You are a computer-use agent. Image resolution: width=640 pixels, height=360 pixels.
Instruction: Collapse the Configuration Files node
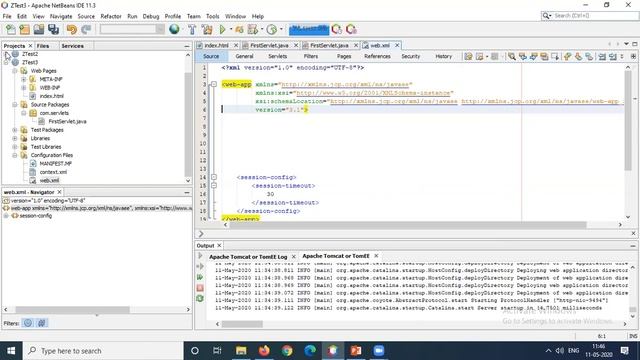(15, 155)
